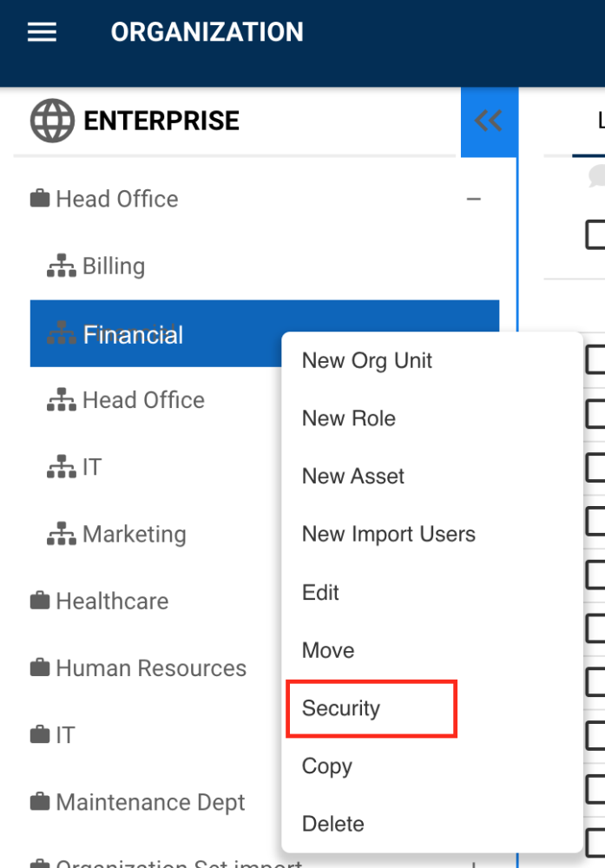Open the hamburger navigation menu
Screen dimensions: 605x868
click(42, 32)
